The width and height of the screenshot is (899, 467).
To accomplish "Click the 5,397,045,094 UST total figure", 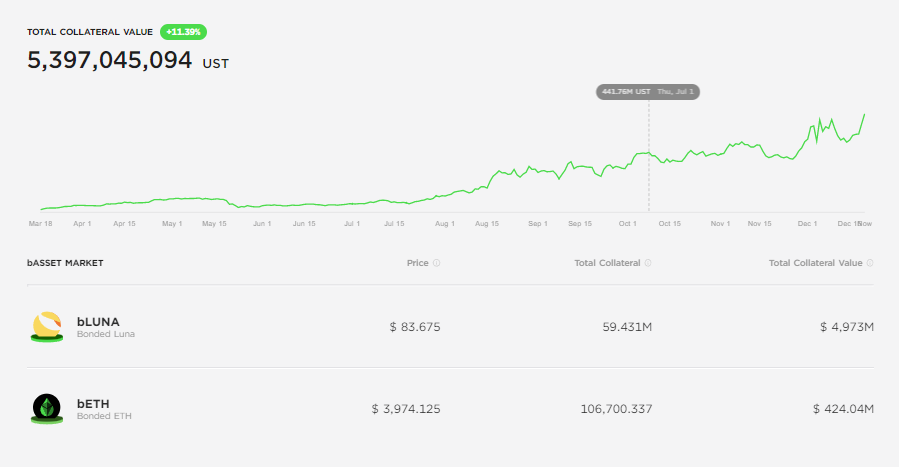I will 109,60.
